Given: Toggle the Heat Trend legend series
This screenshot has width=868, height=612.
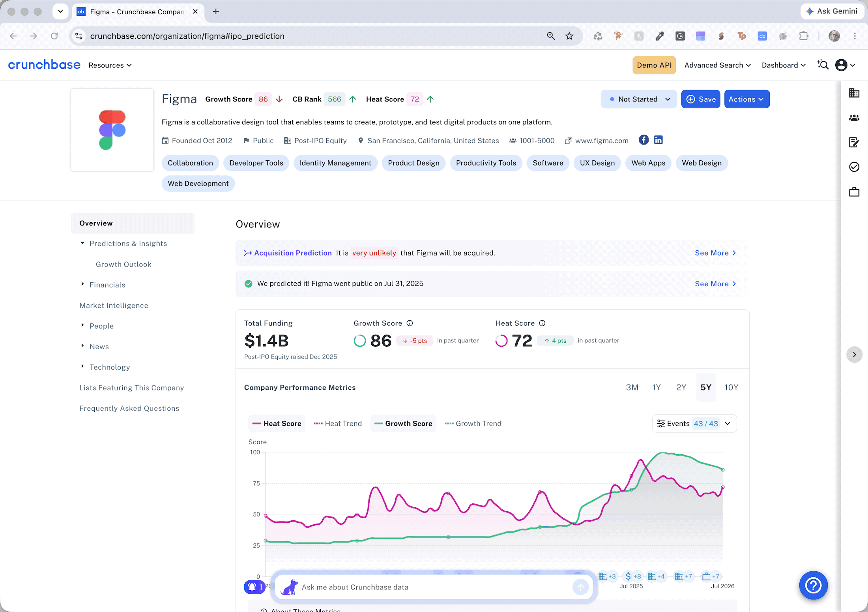Looking at the screenshot, I should click(x=338, y=423).
